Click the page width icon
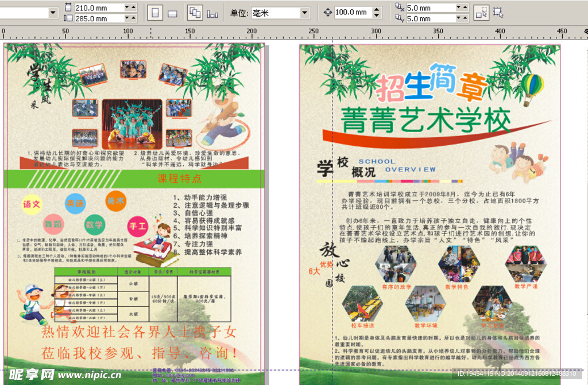Image resolution: width=588 pixels, height=385 pixels. [68, 7]
